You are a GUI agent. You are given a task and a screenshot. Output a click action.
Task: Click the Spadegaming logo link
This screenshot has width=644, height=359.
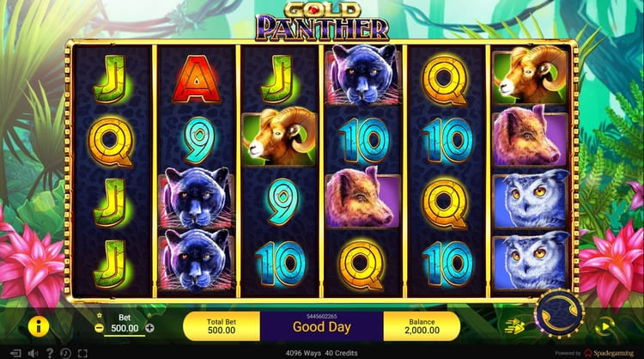point(609,353)
